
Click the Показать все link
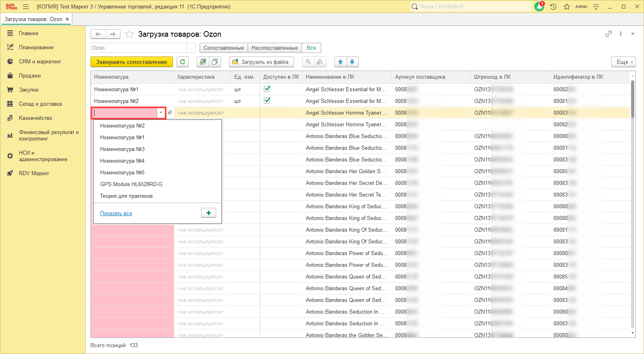(116, 213)
